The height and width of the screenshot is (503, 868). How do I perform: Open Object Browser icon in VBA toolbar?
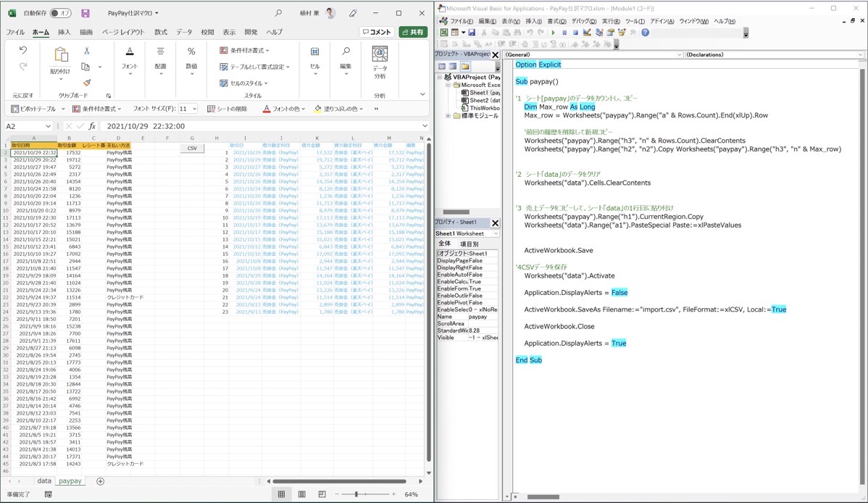(622, 33)
